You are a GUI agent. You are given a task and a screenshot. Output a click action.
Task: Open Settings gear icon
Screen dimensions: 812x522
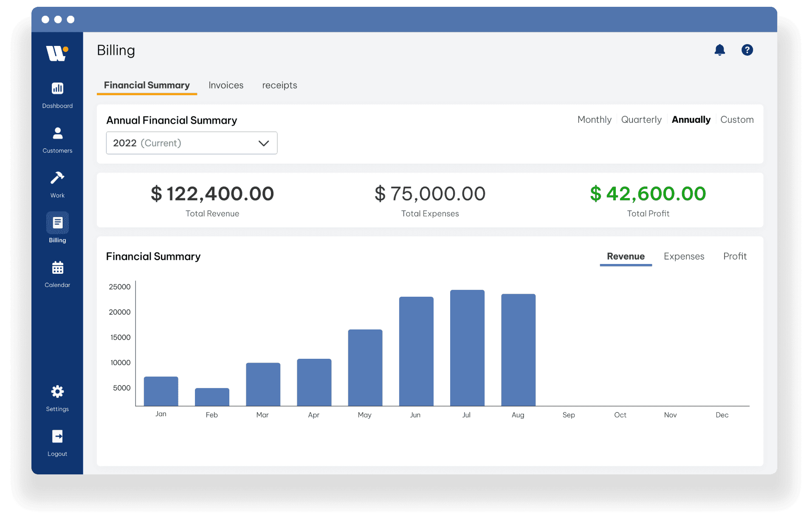point(57,391)
